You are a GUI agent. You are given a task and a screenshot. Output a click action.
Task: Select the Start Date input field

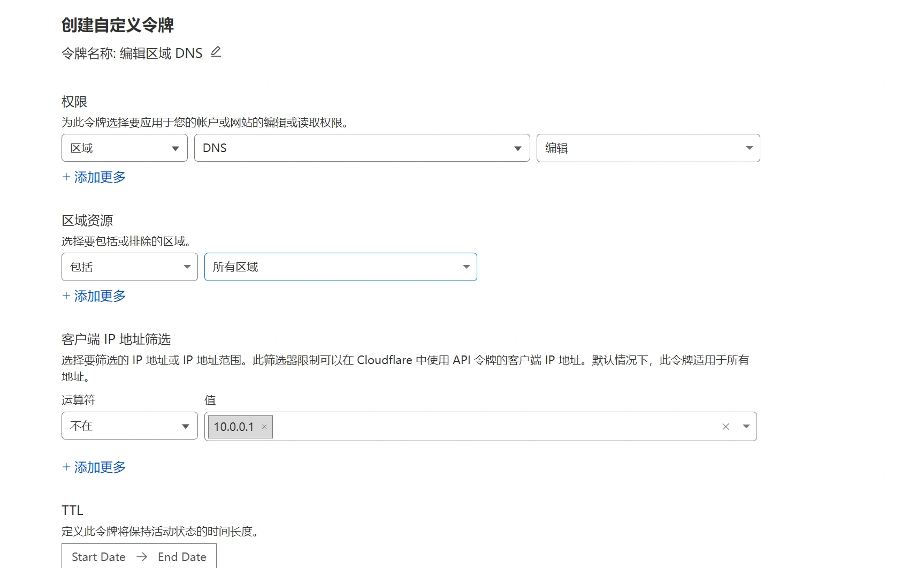click(98, 556)
